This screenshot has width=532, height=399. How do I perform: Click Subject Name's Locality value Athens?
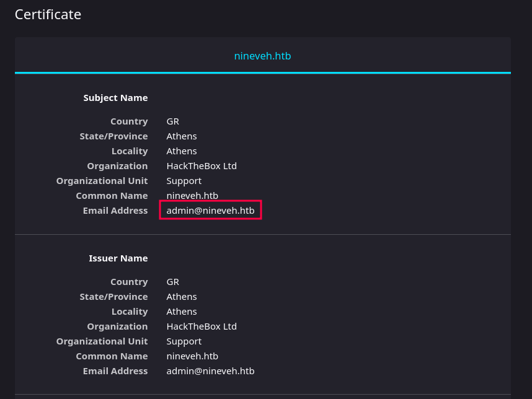pos(182,151)
